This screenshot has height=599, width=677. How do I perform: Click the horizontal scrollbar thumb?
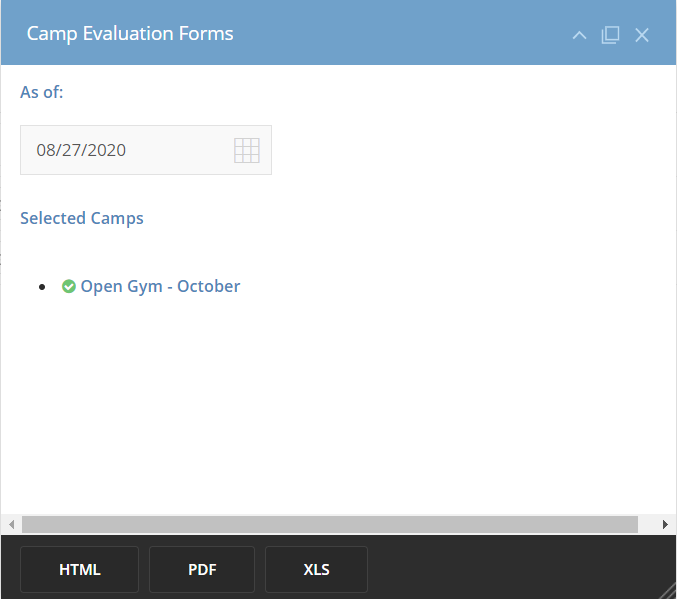pos(330,524)
